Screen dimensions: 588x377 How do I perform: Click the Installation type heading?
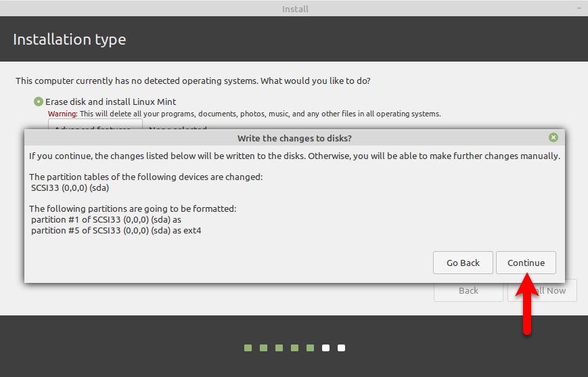click(70, 39)
